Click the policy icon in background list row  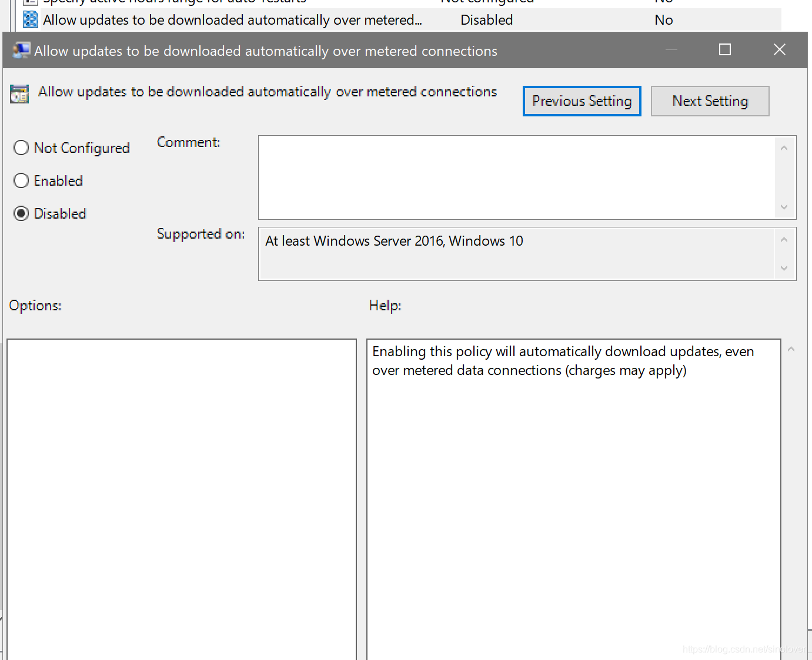click(30, 20)
